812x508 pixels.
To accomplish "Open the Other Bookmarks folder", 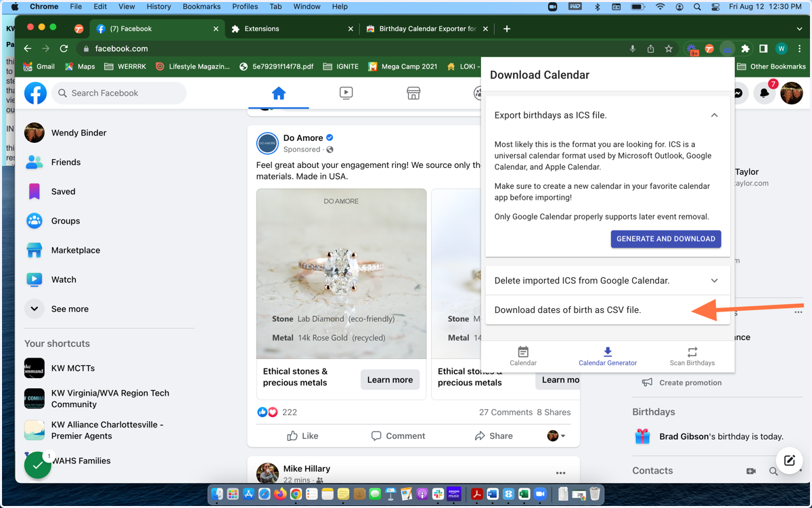I will pyautogui.click(x=771, y=66).
